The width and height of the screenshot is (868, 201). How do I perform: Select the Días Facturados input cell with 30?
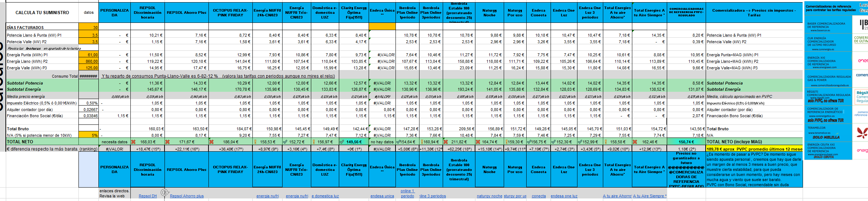point(89,27)
